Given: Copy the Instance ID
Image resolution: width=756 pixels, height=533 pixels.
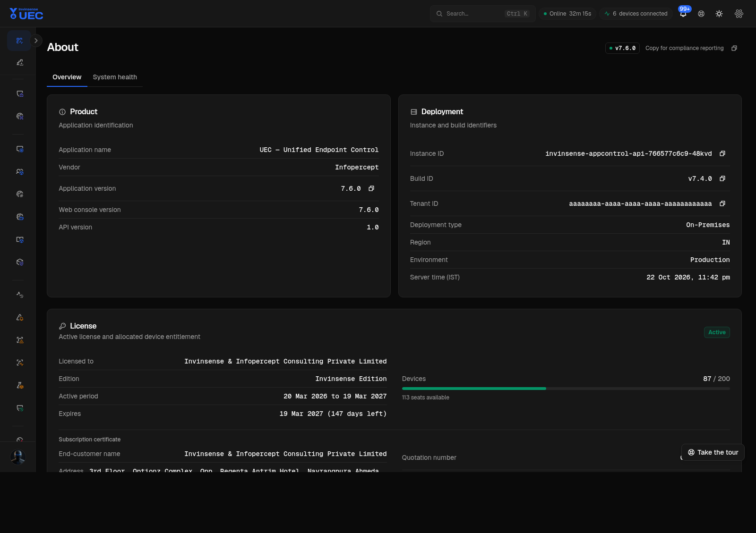Looking at the screenshot, I should (x=722, y=153).
